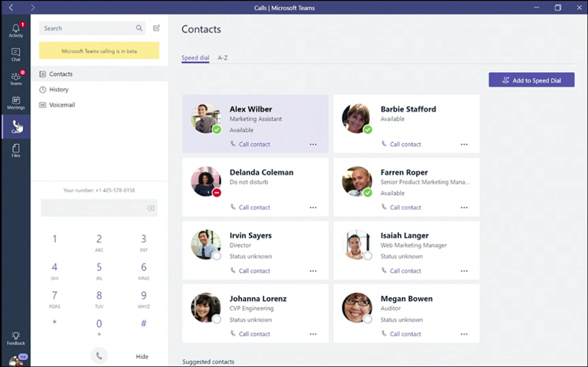Switch to the Speed dial tab

click(x=195, y=58)
